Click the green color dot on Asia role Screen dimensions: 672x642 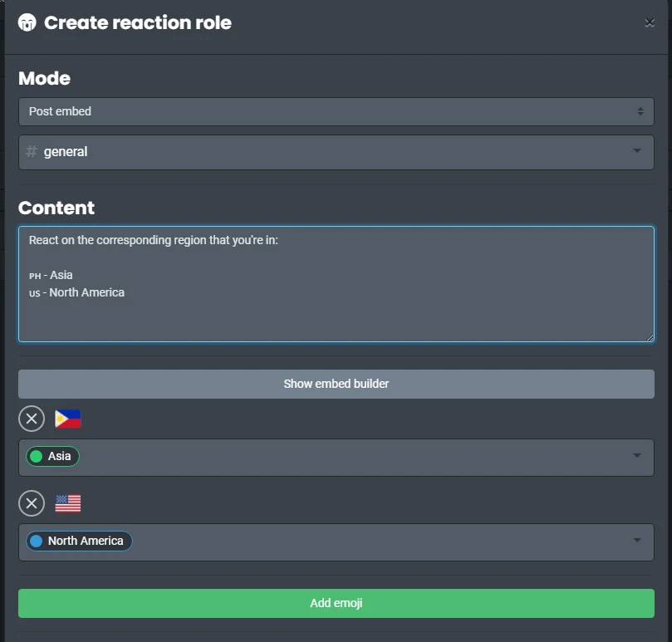37,457
